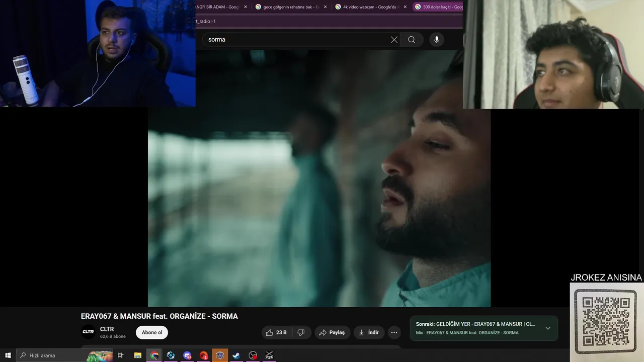Image resolution: width=644 pixels, height=362 pixels.
Task: Open the crossed-lines icon app in taskbar
Action: click(x=269, y=355)
